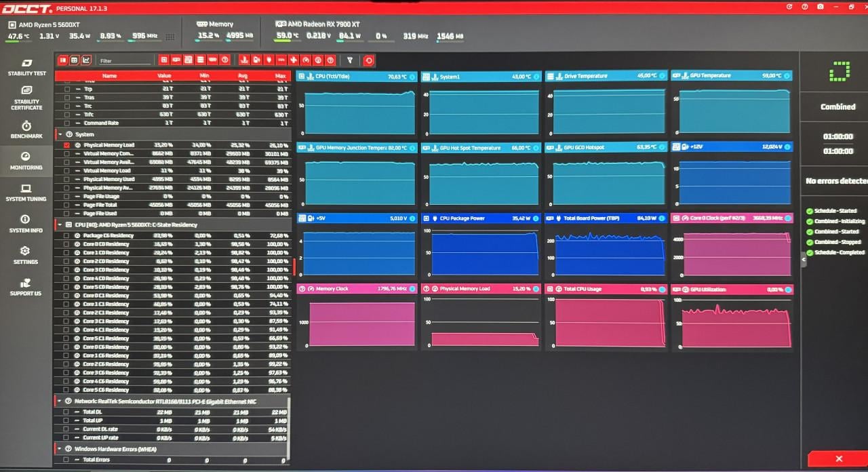Screen dimensions: 868x472
Task: Click the fan sensor filter icon
Action: coord(293,60)
